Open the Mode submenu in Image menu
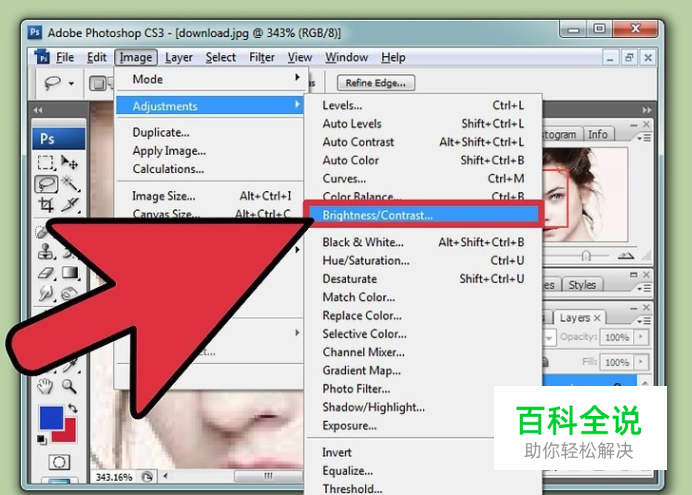Viewport: 692px width, 495px height. (x=210, y=79)
